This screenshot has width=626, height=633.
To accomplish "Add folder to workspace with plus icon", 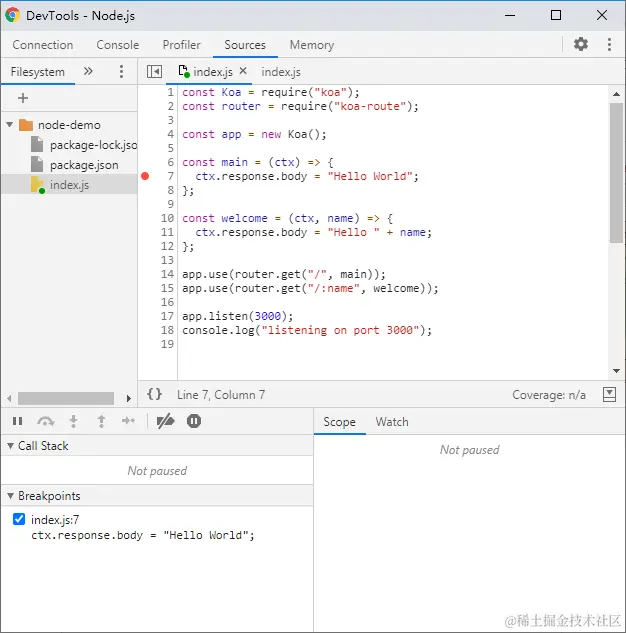I will [x=23, y=98].
